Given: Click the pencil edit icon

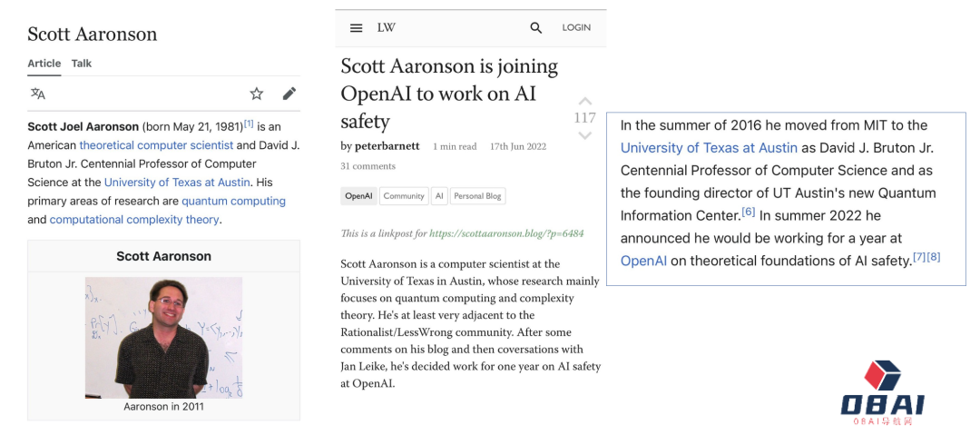Looking at the screenshot, I should pyautogui.click(x=289, y=94).
